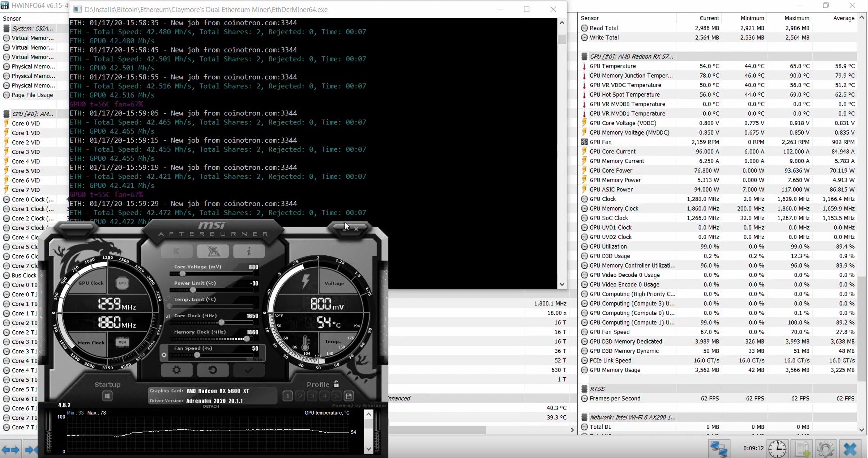Toggle user-defined fan control gear
Image resolution: width=868 pixels, height=458 pixels.
pyautogui.click(x=164, y=355)
